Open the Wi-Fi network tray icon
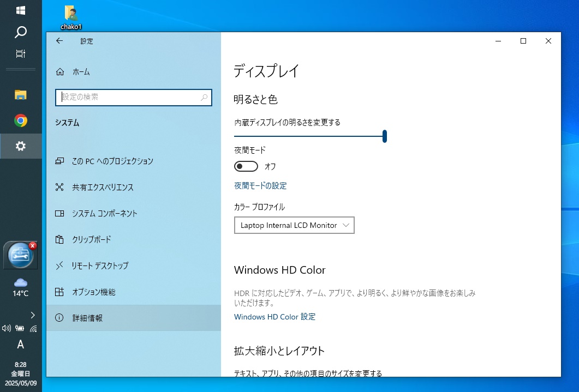This screenshot has width=579, height=392. point(34,328)
